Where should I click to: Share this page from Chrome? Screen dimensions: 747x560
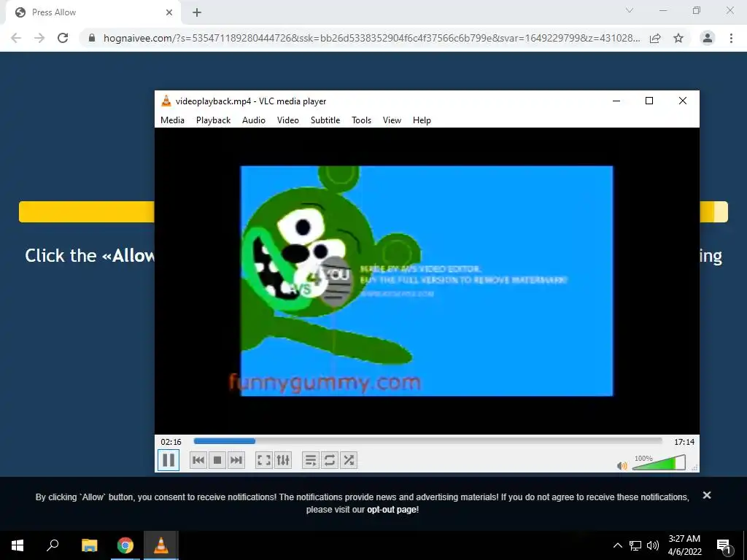pos(656,38)
